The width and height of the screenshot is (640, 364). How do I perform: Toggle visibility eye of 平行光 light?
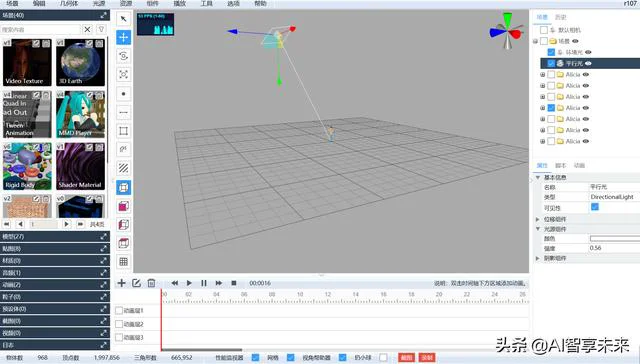pyautogui.click(x=588, y=63)
